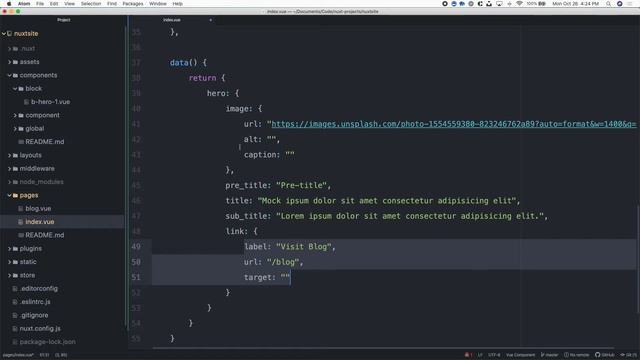Click the "/blog" url string
The image size is (640, 360).
coord(283,262)
